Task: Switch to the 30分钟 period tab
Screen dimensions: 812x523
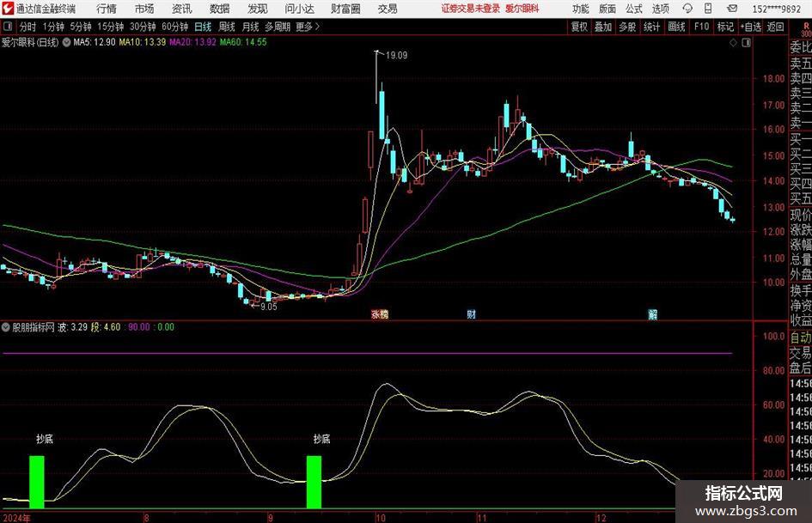Action: pyautogui.click(x=143, y=27)
